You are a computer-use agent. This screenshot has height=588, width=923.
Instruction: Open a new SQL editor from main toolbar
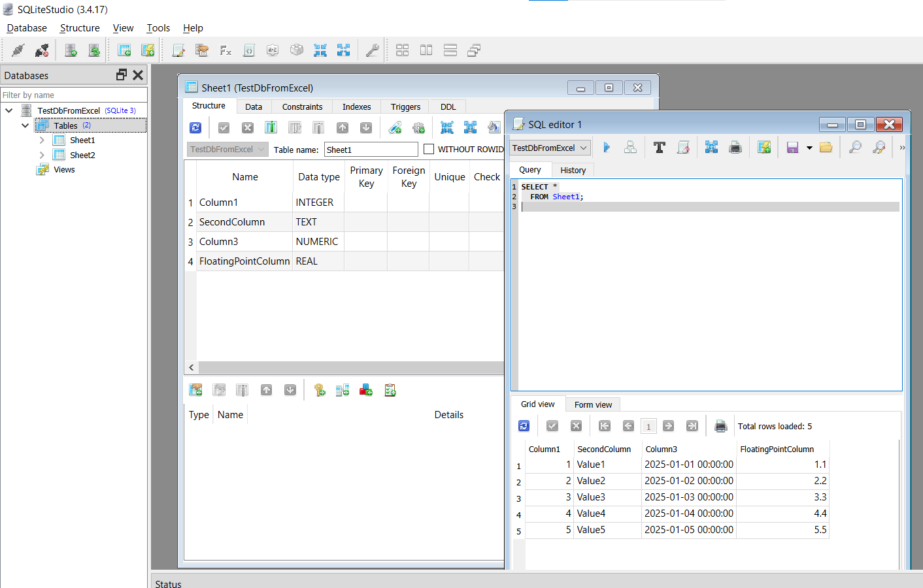coord(178,50)
